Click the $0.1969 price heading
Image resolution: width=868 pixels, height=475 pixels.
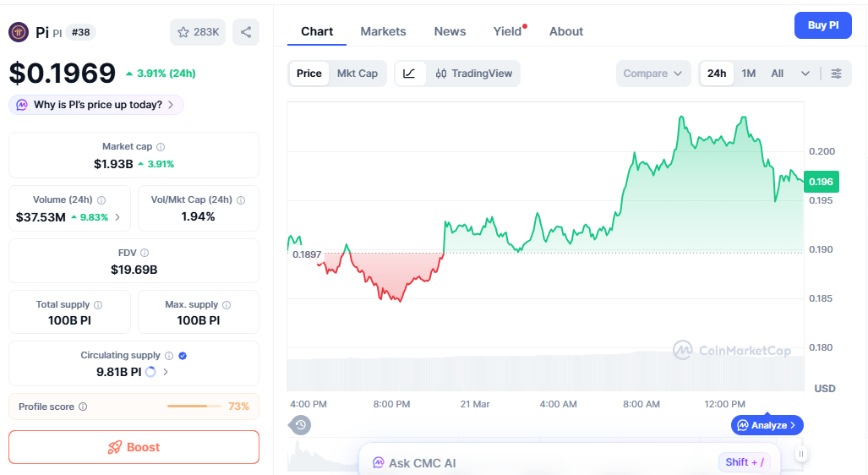[62, 73]
